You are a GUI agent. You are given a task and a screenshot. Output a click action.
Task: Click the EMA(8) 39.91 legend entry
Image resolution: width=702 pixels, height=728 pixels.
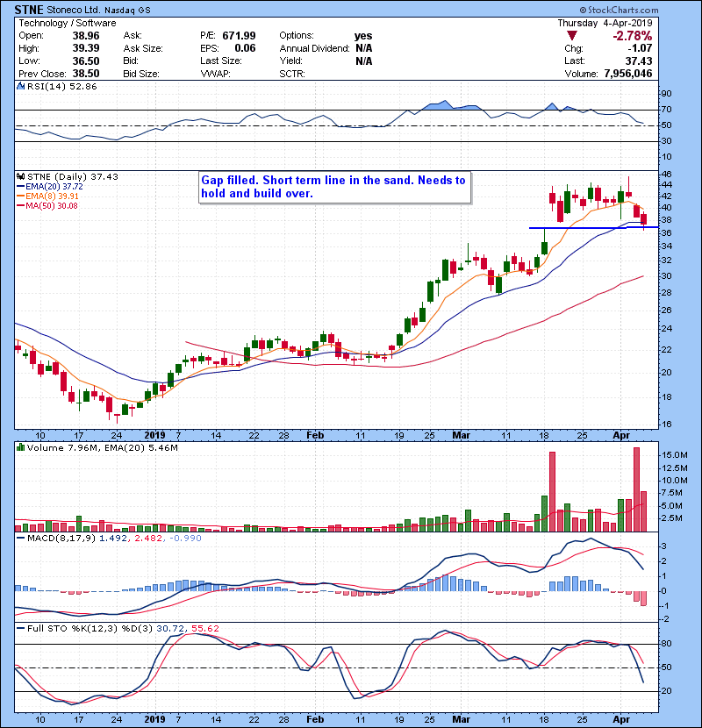tap(48, 196)
